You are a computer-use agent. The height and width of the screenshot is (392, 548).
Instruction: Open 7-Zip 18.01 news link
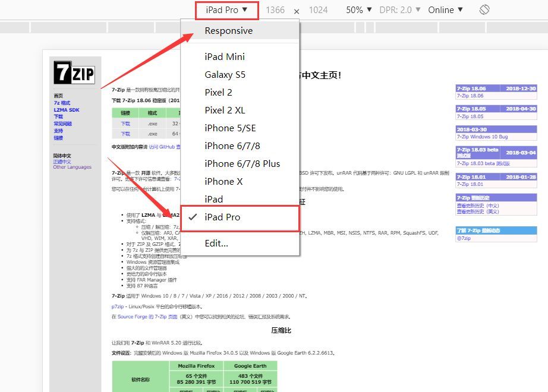pyautogui.click(x=470, y=184)
